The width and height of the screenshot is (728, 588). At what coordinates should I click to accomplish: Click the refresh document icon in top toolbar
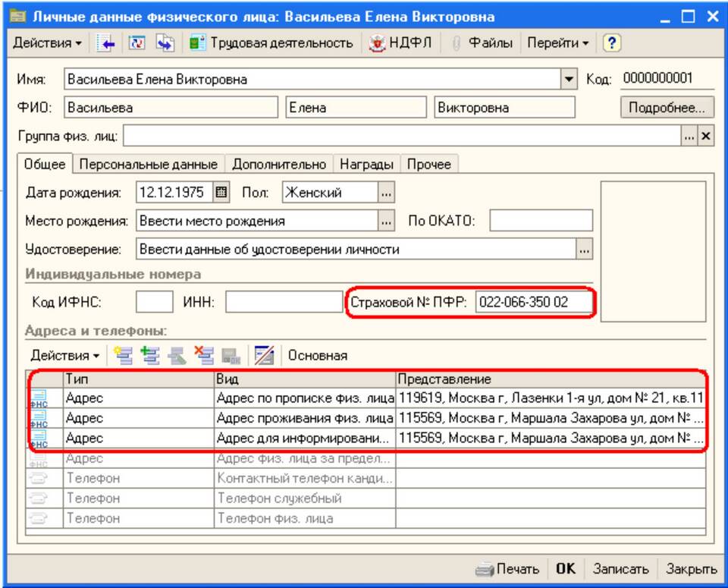click(137, 43)
